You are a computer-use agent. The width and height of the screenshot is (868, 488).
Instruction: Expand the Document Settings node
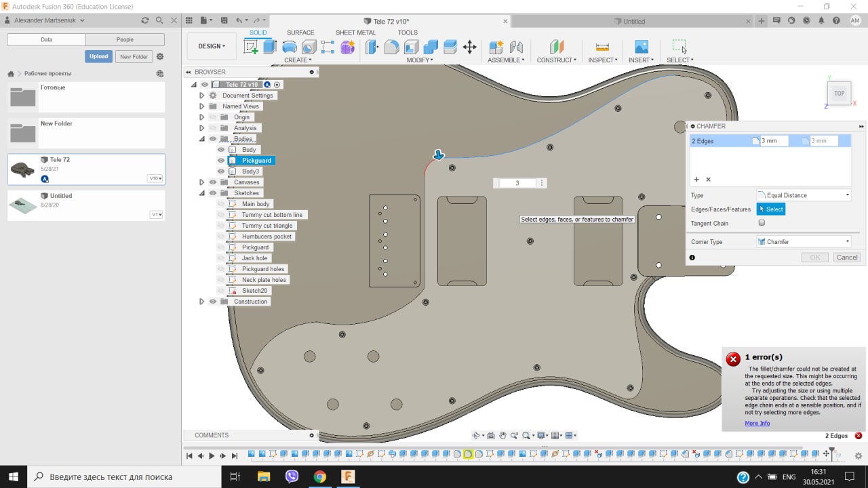(x=201, y=96)
